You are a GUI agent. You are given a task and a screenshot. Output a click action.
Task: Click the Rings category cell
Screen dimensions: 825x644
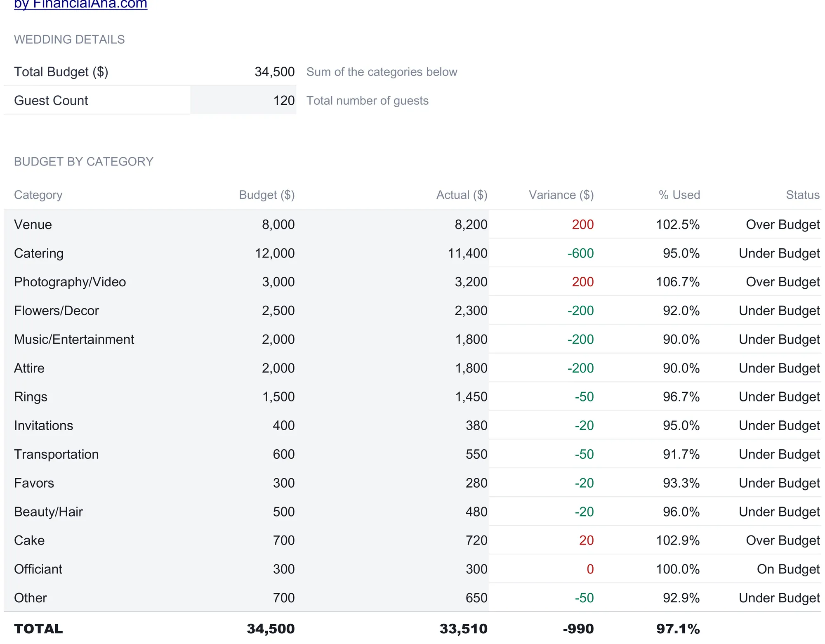click(x=31, y=397)
